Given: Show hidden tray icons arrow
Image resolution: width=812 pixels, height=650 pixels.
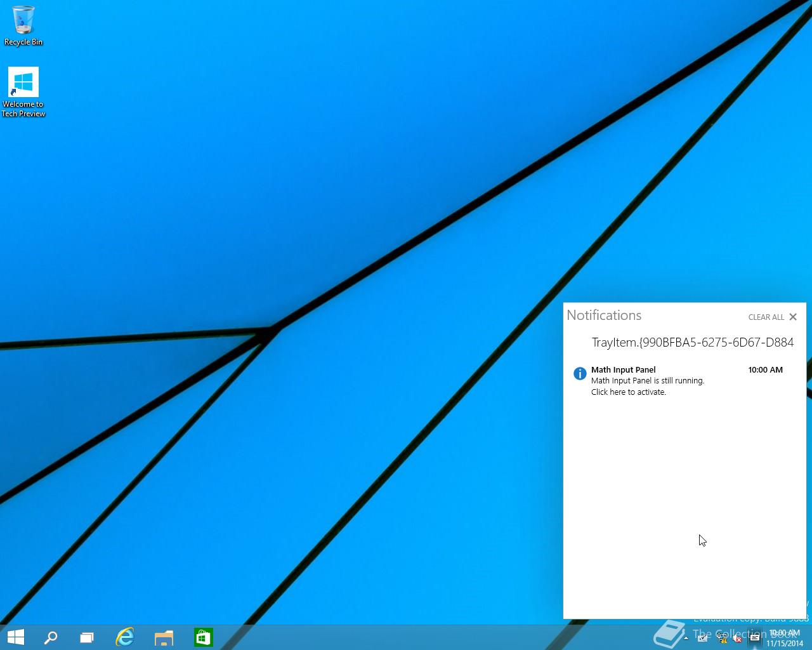Looking at the screenshot, I should (x=686, y=639).
